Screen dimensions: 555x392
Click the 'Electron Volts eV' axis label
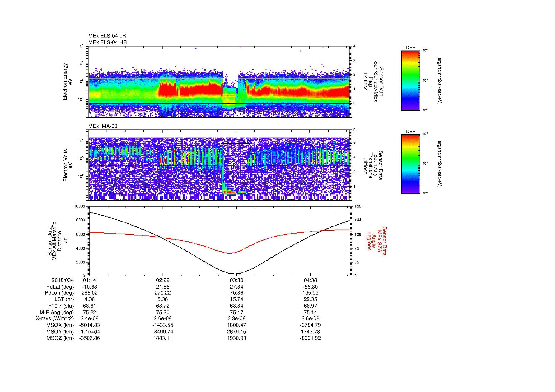point(68,165)
